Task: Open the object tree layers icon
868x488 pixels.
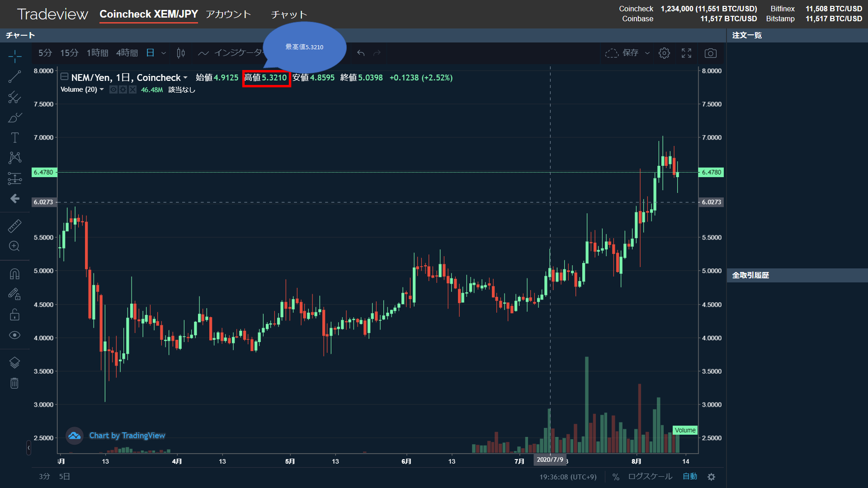Action: [14, 362]
